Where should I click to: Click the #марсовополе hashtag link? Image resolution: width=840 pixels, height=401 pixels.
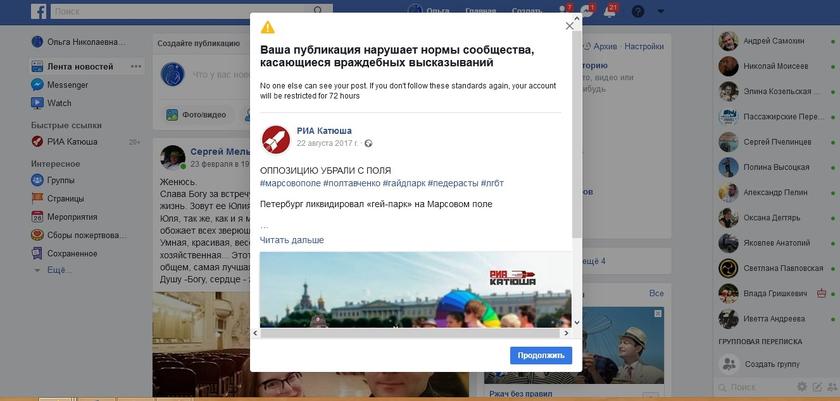coord(290,183)
